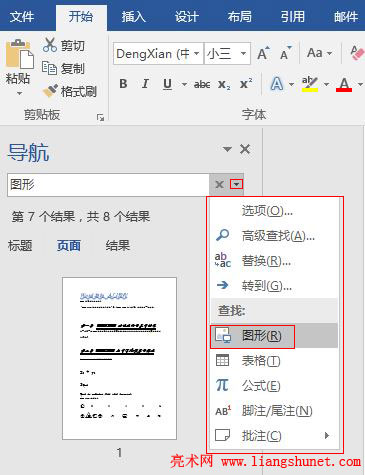
Task: Open the Text Effects dropdown arrow
Action: point(291,84)
